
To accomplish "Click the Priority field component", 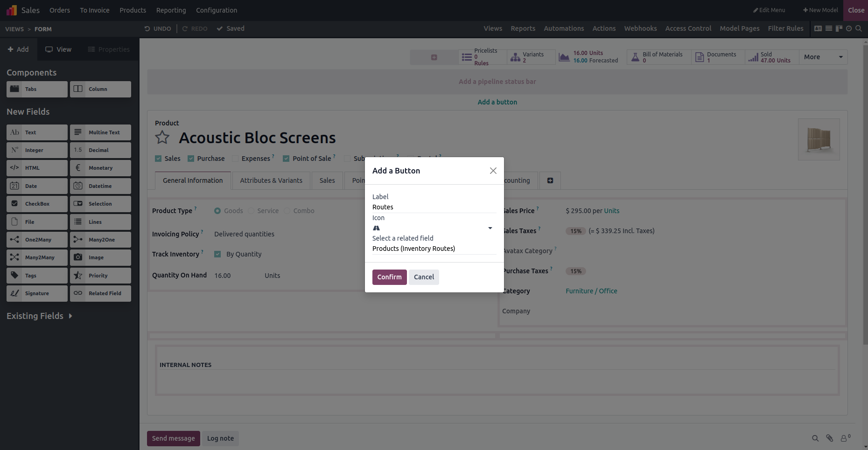I will click(x=100, y=276).
